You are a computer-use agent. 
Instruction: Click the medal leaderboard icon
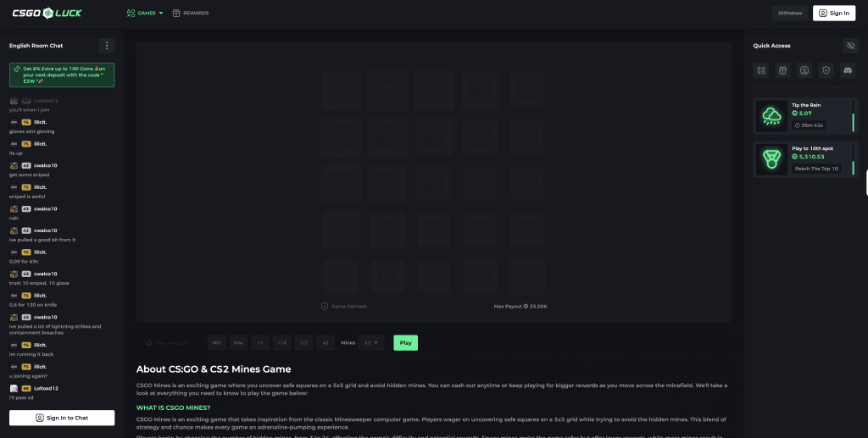point(771,159)
